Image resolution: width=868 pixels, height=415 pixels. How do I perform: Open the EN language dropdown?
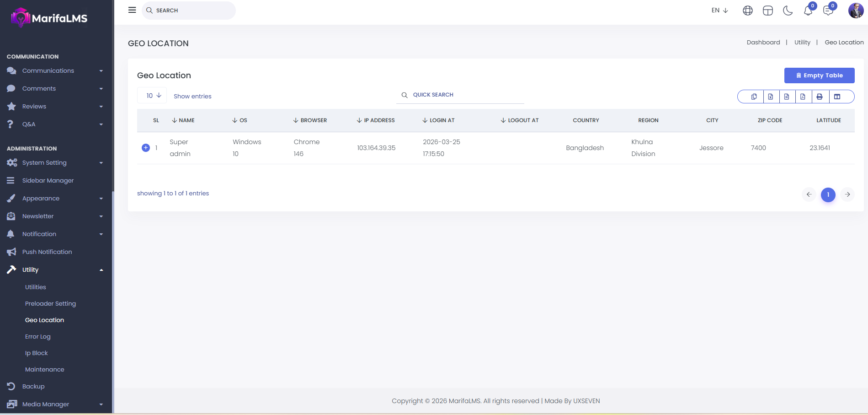[719, 10]
